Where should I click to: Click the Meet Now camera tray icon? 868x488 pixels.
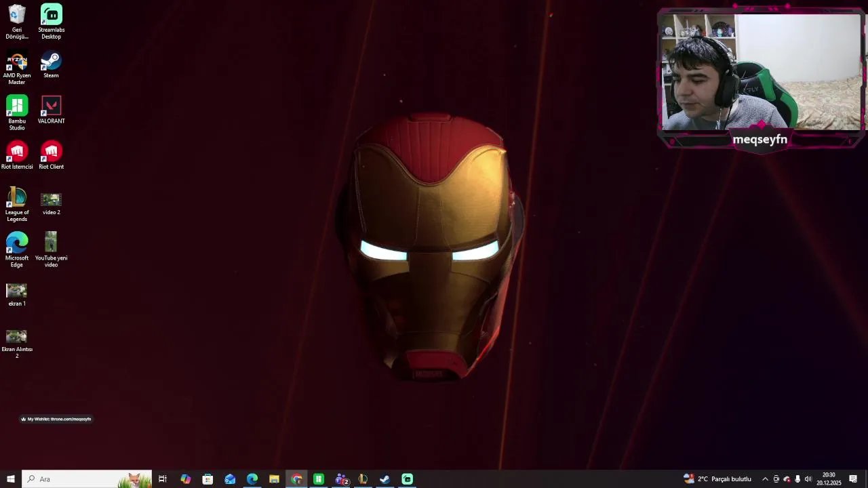tap(776, 479)
